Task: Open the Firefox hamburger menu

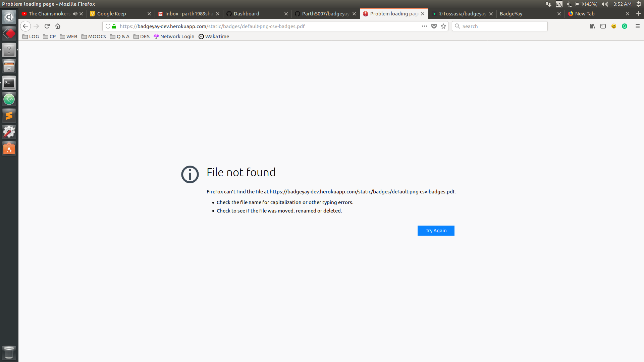Action: [x=638, y=26]
